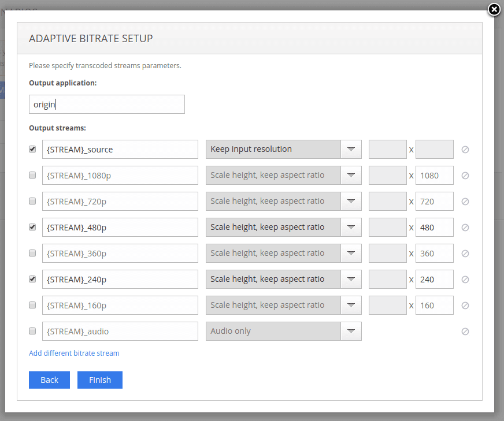504x421 pixels.
Task: Click the remove icon for {STREAM}_source row
Action: (465, 149)
